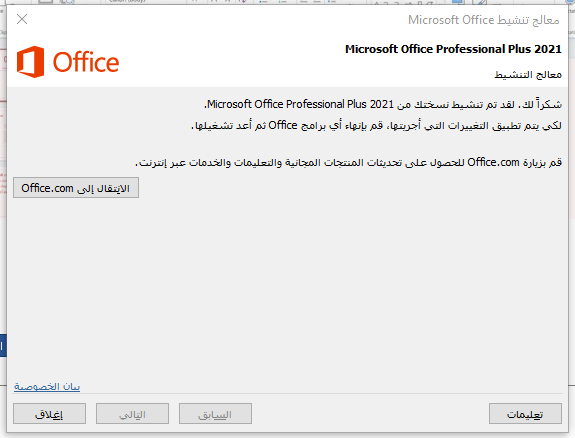Click the شكراً لك activation confirmation message

coord(383,104)
